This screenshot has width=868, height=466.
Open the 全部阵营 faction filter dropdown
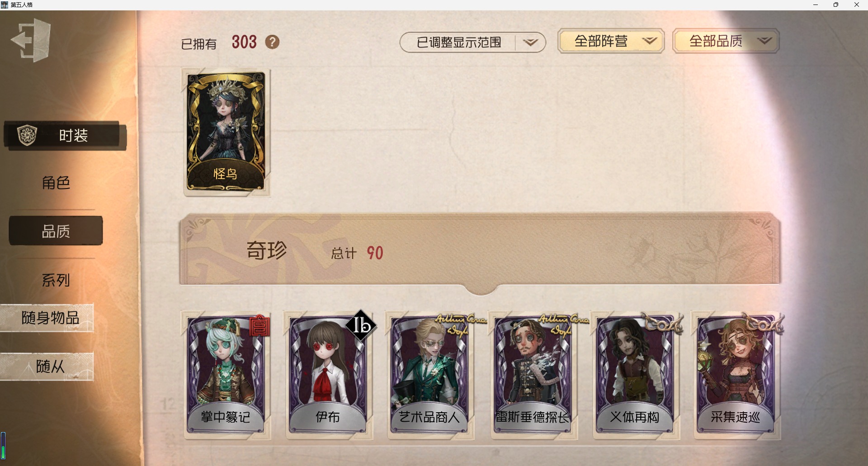tap(611, 41)
